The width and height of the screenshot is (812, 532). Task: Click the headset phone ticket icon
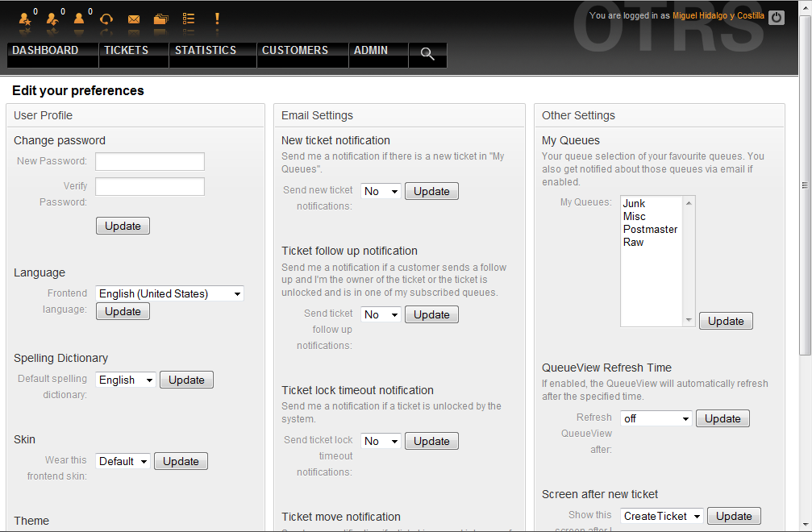(x=106, y=19)
